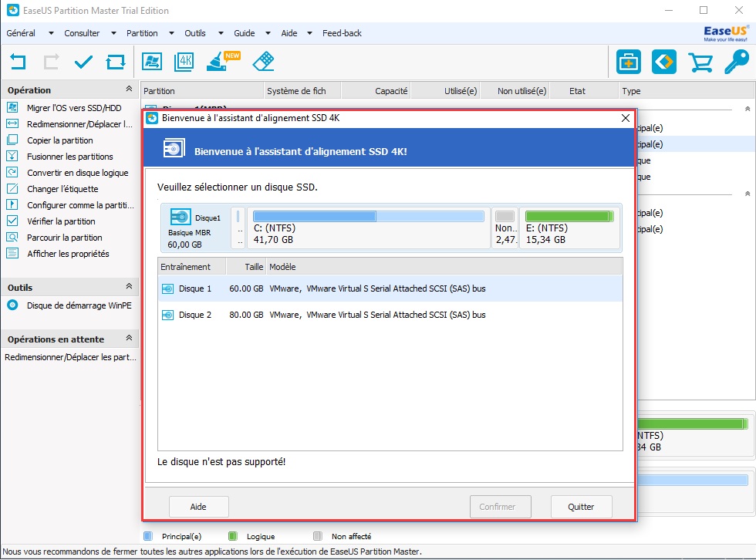Viewport: 756px width, 560px height.
Task: Click Parcourir la partition magnifier icon
Action: [12, 237]
